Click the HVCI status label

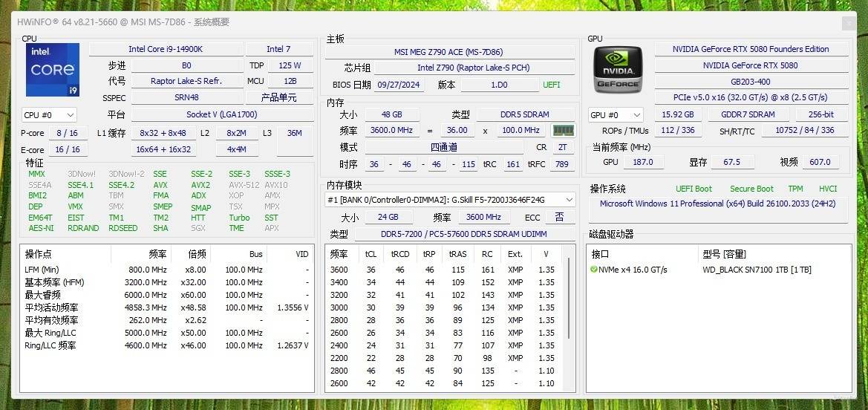[x=828, y=189]
